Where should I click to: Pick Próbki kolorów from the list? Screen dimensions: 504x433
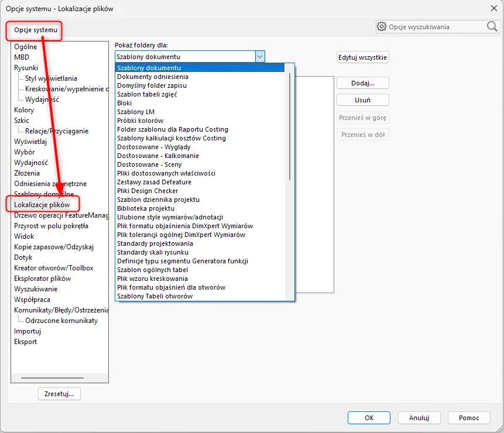[x=200, y=121]
